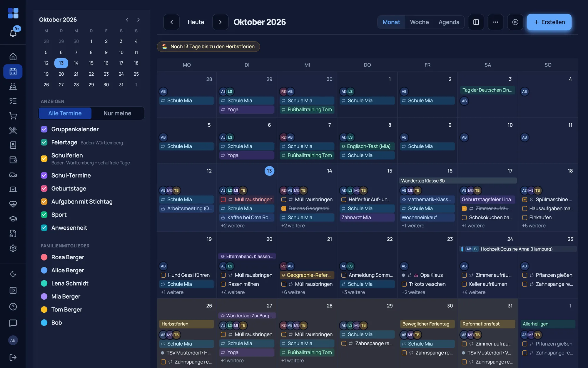The image size is (588, 368).
Task: Select the Alle Termine filter
Action: [65, 113]
